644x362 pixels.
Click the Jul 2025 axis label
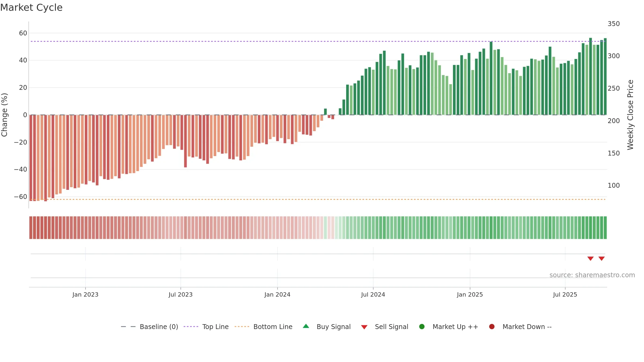point(565,294)
